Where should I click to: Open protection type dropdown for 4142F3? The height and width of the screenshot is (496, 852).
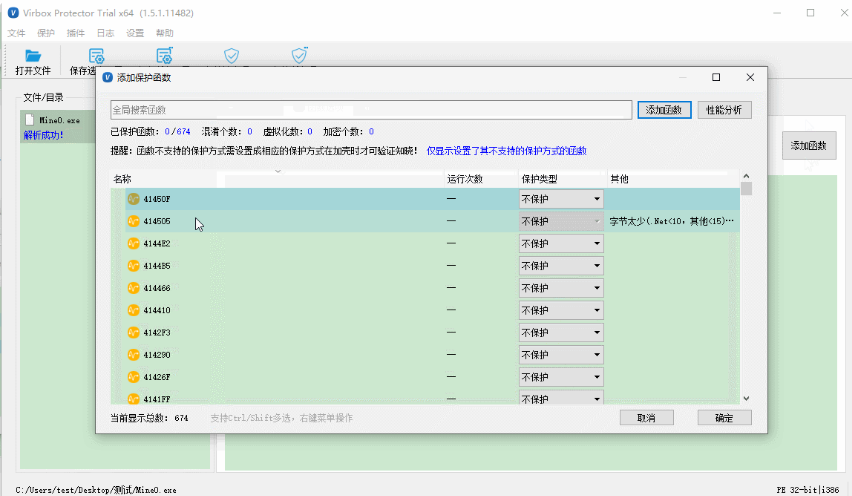click(x=561, y=332)
